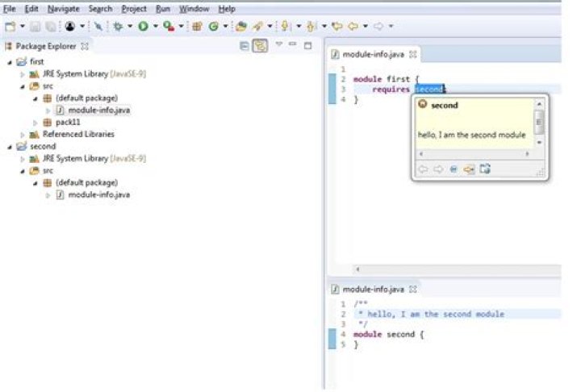Click the Search flashlight toolbar icon
The image size is (581, 392).
point(258,27)
